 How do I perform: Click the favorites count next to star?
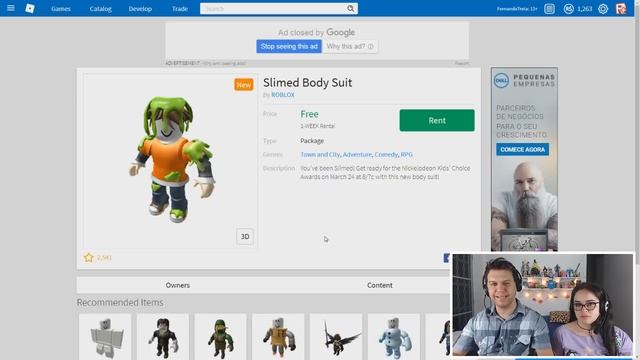(104, 258)
